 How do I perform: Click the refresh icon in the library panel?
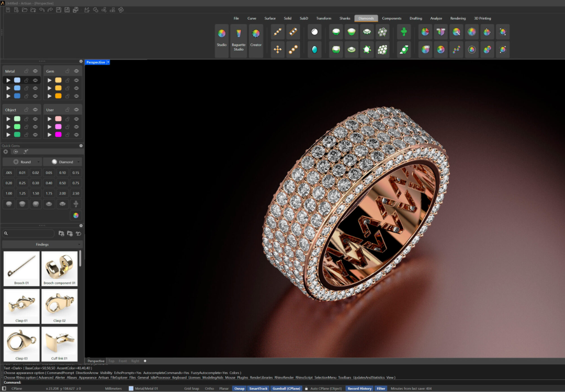78,234
